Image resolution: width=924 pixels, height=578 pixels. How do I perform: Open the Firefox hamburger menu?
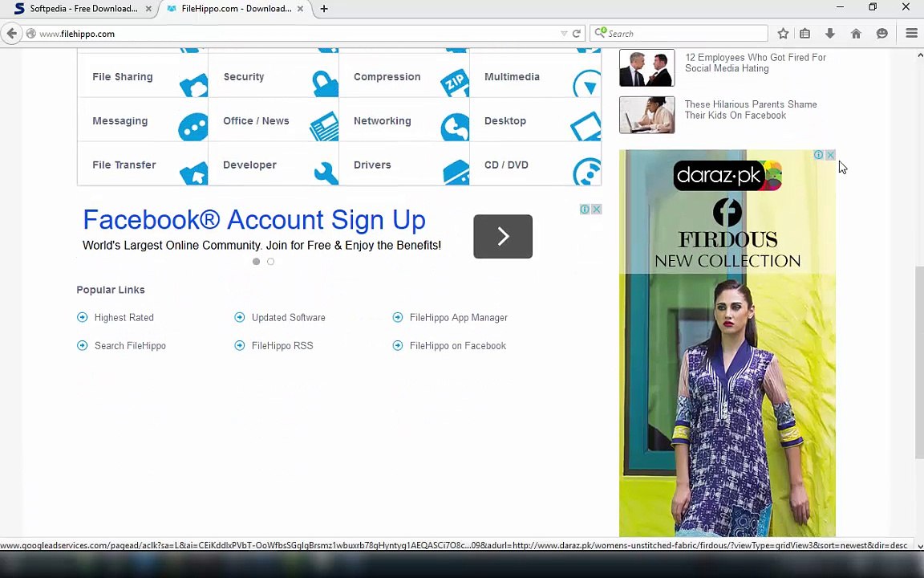911,34
